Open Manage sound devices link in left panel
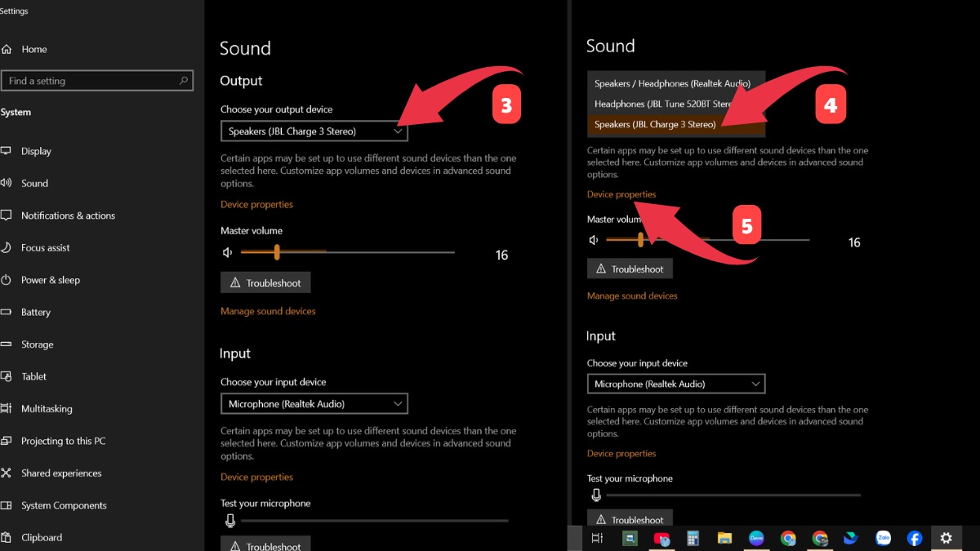 point(268,311)
